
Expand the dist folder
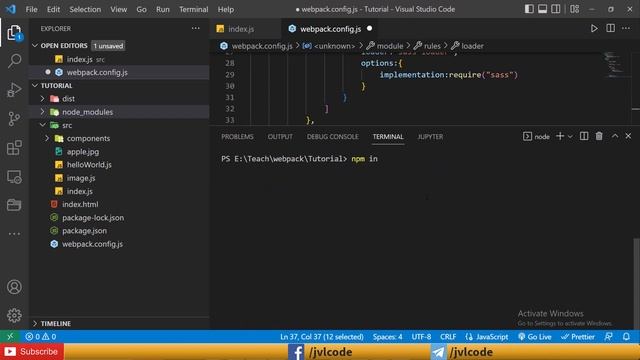pyautogui.click(x=42, y=99)
